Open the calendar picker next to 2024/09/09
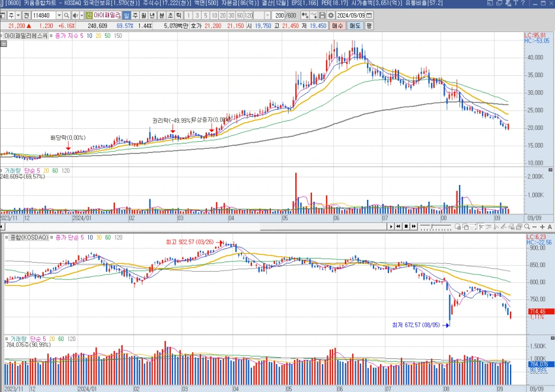 click(x=369, y=15)
